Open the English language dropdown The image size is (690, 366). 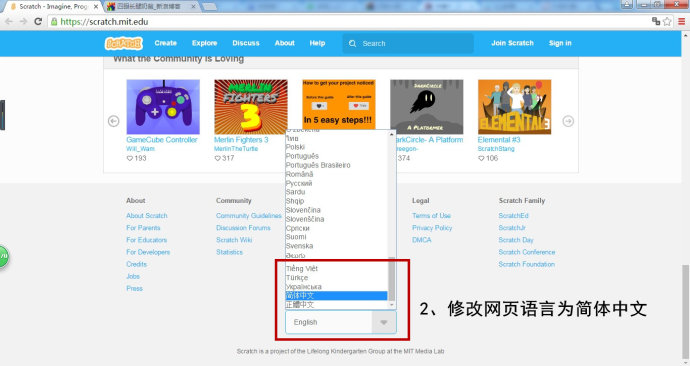coord(341,322)
